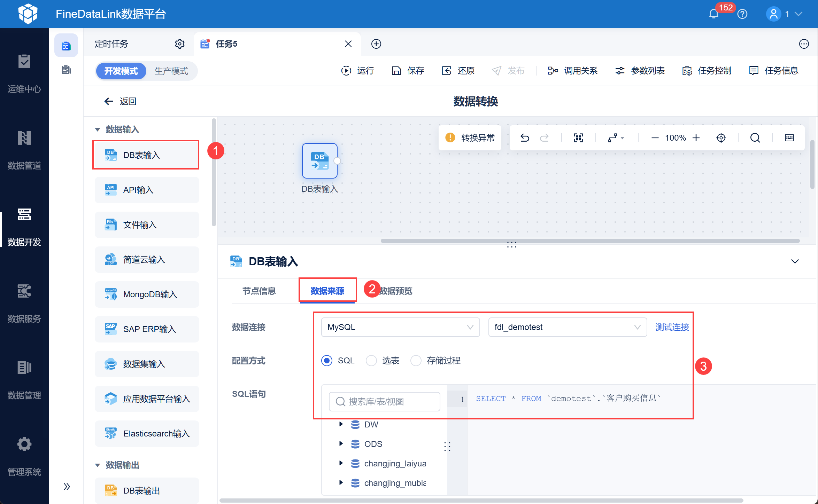Open the more options ellipsis icon

click(x=804, y=44)
